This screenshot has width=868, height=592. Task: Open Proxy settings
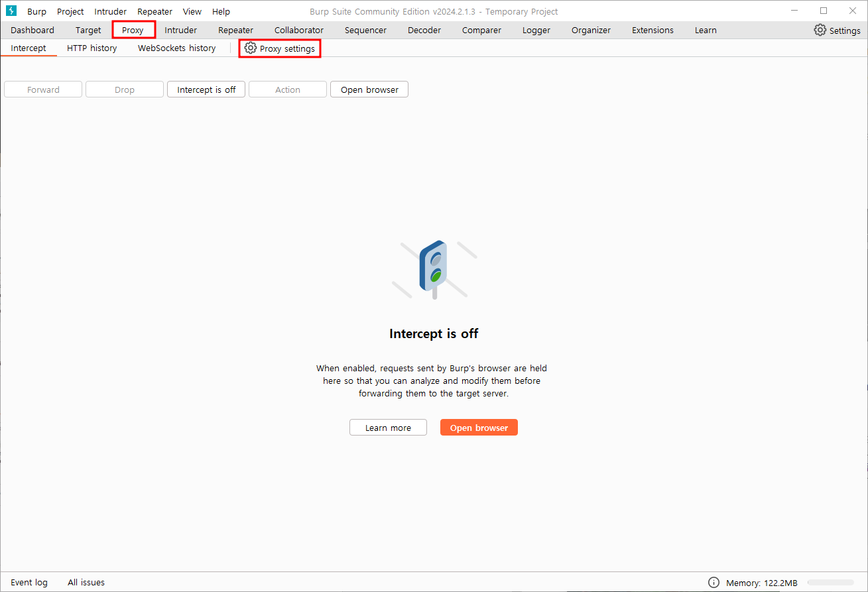tap(280, 48)
